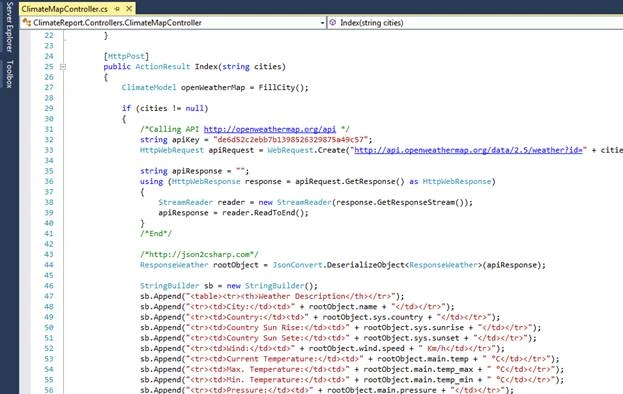623x394 pixels.
Task: Open the Toolbox side panel
Action: 10,74
